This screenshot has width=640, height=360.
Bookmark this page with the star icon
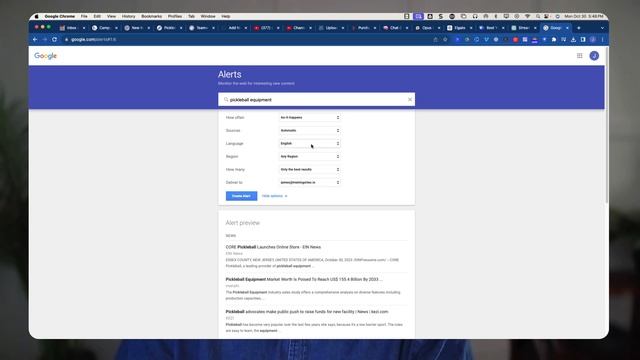(445, 40)
